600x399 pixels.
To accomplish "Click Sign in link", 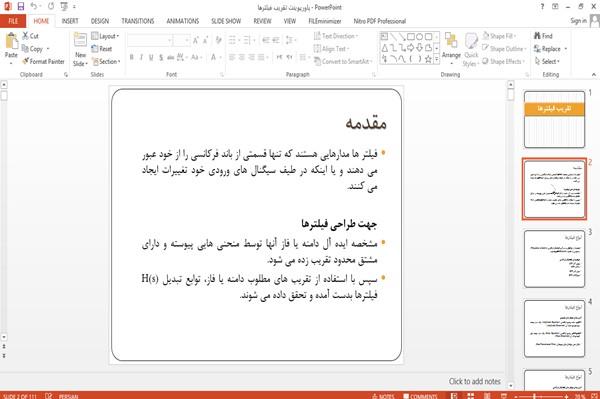I will [578, 21].
